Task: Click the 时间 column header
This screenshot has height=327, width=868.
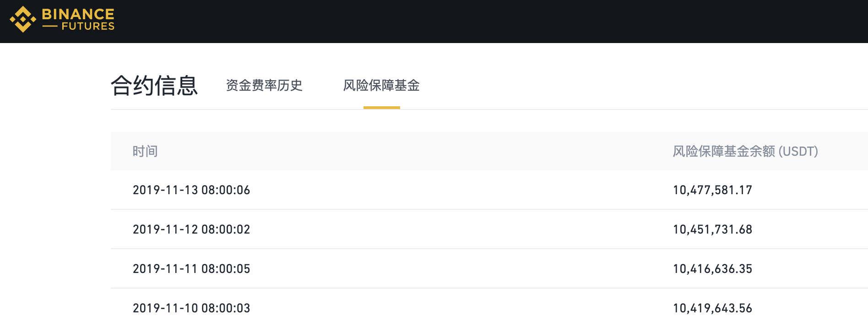Action: coord(145,151)
